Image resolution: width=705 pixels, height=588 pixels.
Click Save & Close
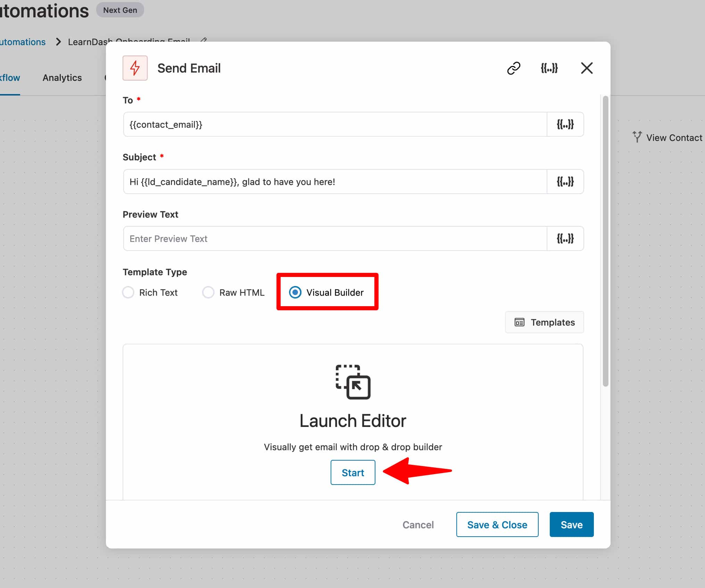497,524
